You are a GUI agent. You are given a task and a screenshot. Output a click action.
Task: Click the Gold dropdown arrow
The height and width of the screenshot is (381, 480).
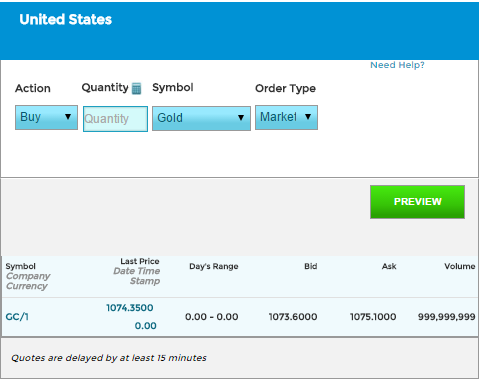click(241, 118)
